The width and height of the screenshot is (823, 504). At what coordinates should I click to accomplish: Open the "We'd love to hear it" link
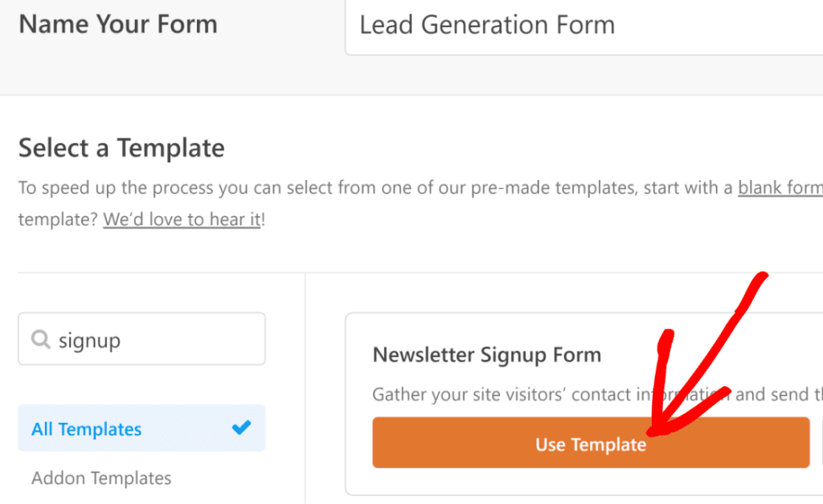[x=182, y=219]
